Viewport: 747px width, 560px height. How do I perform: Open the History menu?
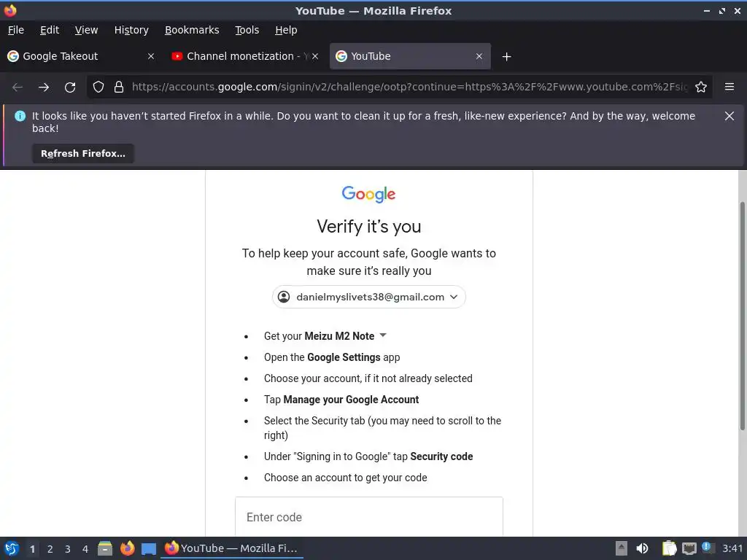coord(131,30)
